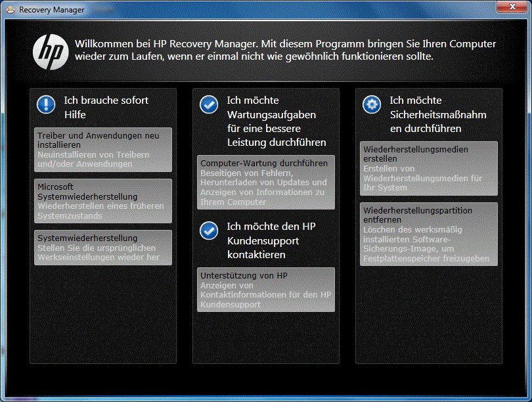The image size is (532, 402).
Task: Open Treiber und Anwendungen neu installieren
Action: [x=103, y=150]
